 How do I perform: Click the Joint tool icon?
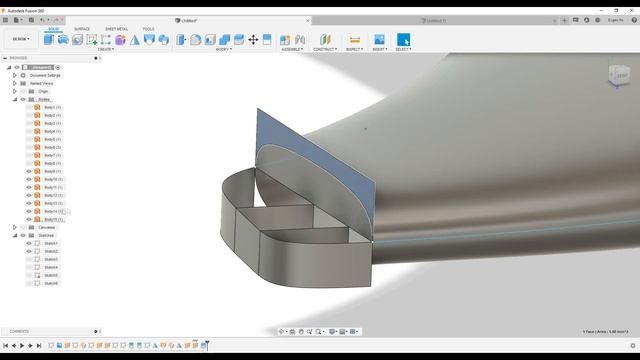point(300,40)
